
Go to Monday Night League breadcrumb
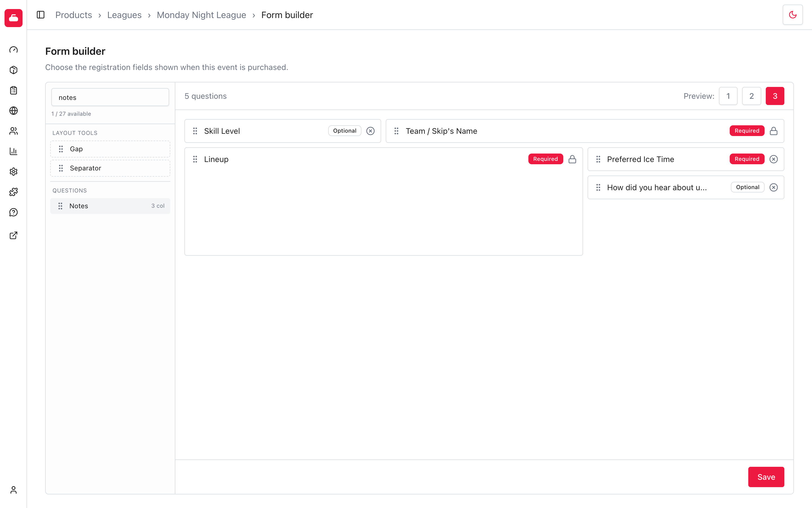coord(201,15)
